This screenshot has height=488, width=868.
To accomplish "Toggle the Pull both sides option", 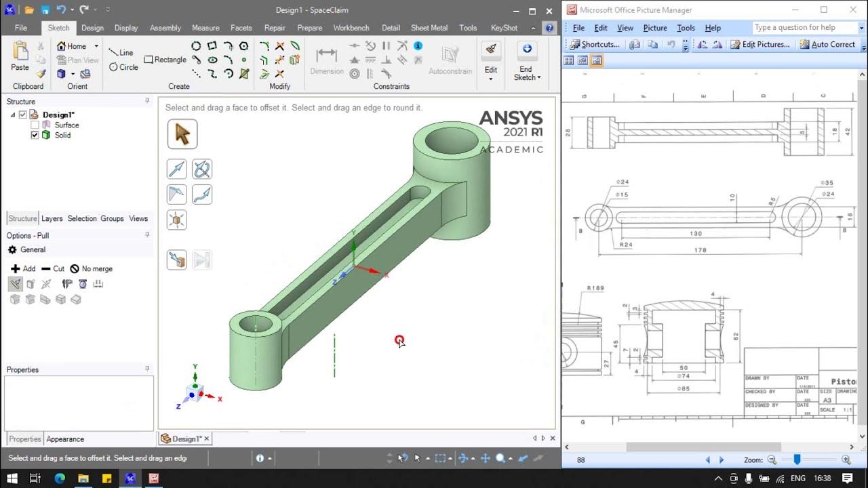I will click(46, 284).
